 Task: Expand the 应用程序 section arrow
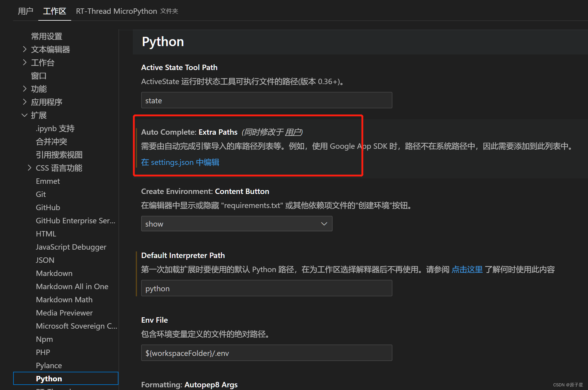click(x=25, y=102)
